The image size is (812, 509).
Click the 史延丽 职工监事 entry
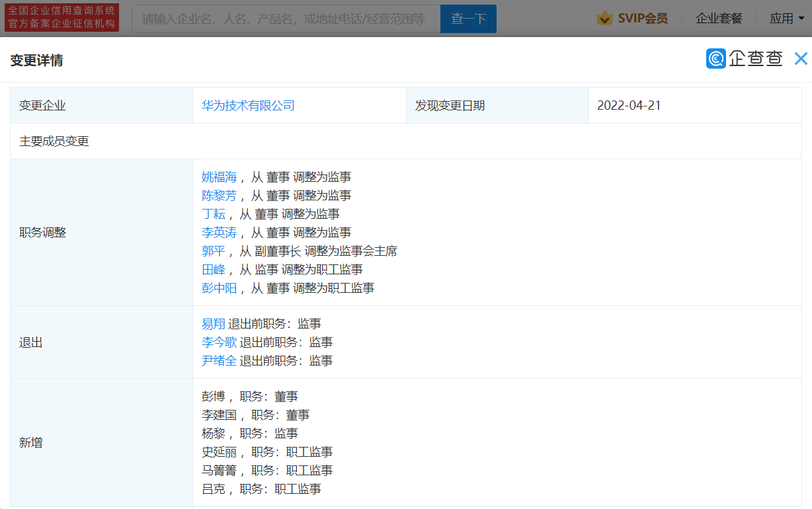(x=267, y=452)
